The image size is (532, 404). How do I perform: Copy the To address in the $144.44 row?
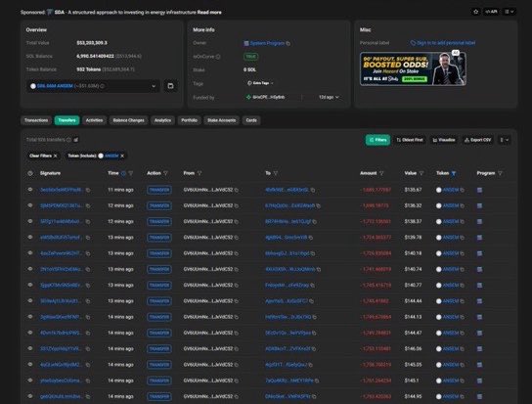[311, 301]
